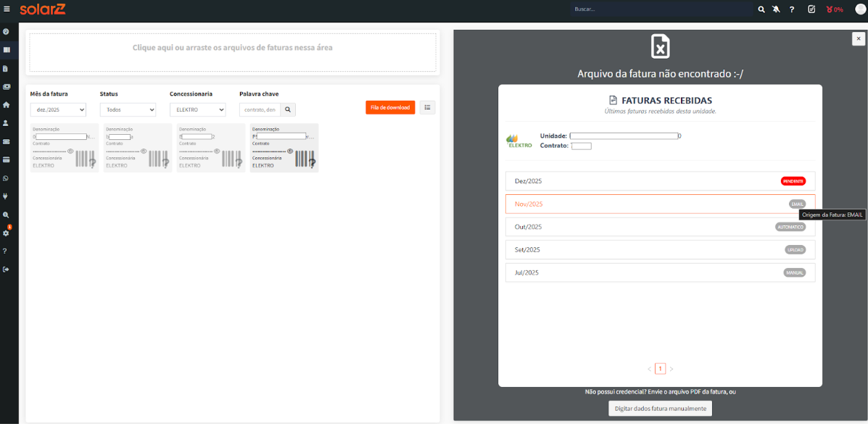Click the logout icon in sidebar

point(6,270)
